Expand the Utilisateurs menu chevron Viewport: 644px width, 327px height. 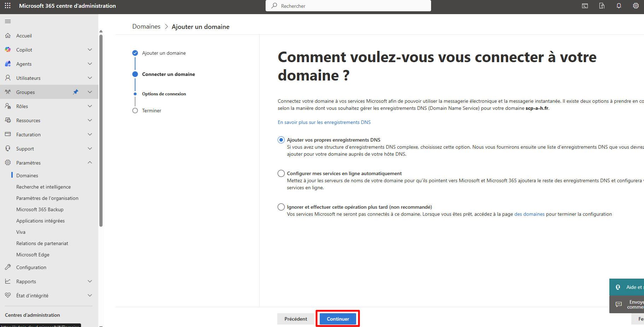tap(90, 78)
